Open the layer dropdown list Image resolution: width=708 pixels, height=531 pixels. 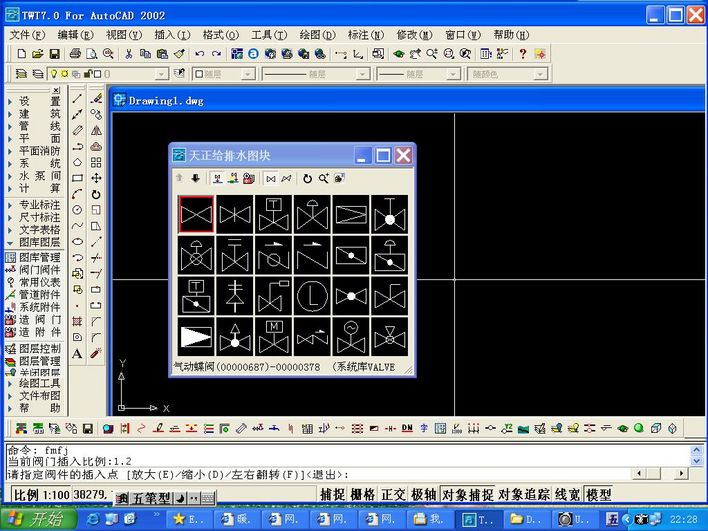tap(162, 74)
